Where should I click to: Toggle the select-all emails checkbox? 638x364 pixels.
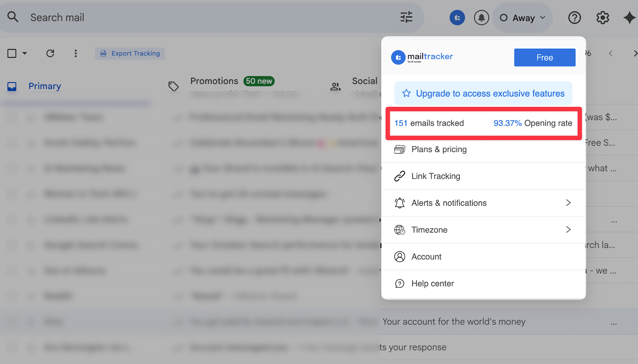click(12, 53)
